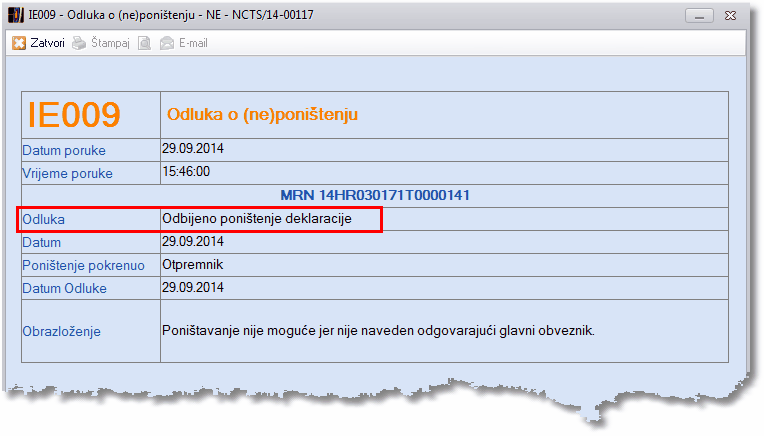Click the Poništenje pokrenuo label
764x436 pixels.
pyautogui.click(x=83, y=265)
